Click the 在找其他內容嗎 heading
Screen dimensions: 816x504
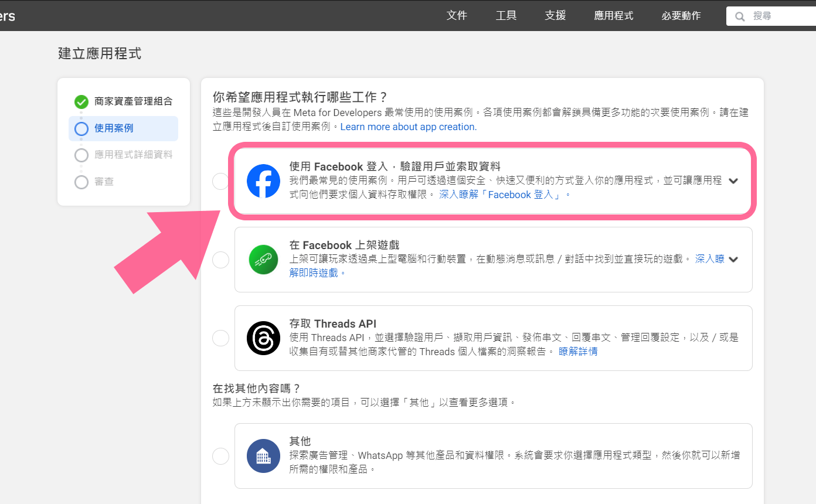pos(257,389)
